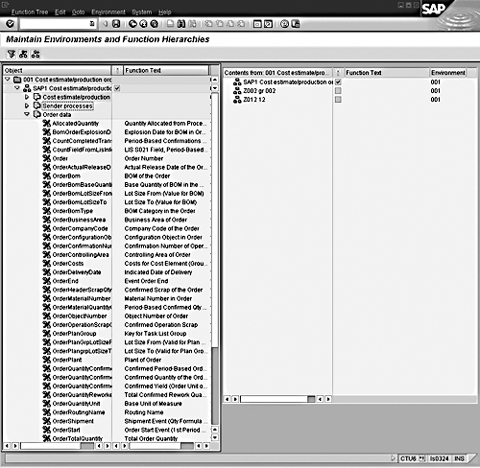Click the status bar expand triangle

point(393,458)
